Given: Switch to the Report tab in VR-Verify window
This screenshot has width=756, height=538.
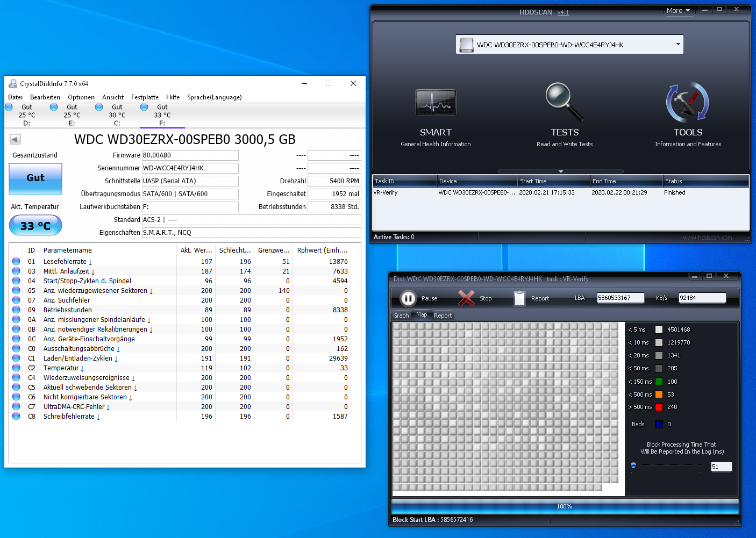Looking at the screenshot, I should (x=443, y=315).
